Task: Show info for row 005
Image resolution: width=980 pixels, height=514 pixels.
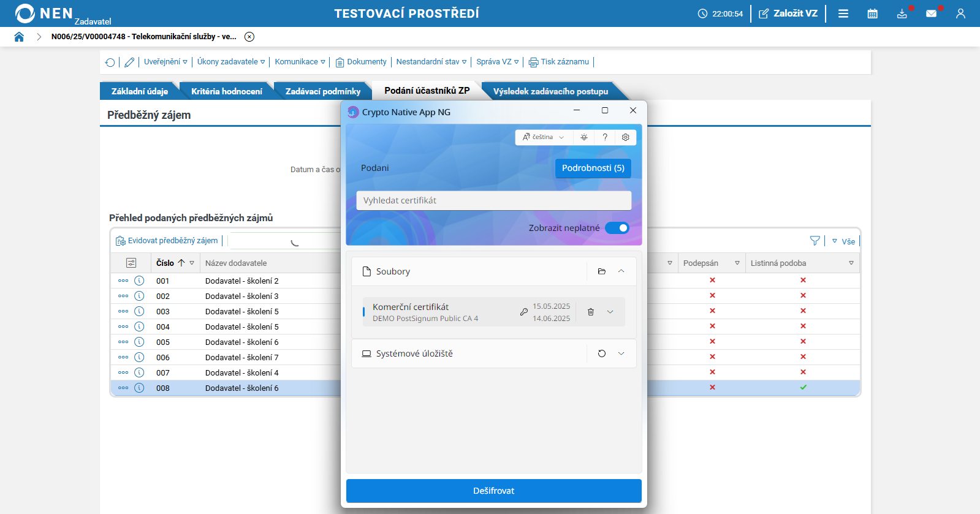Action: [139, 342]
